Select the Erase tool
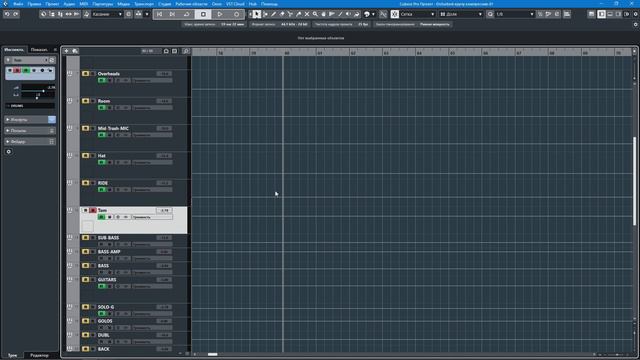The width and height of the screenshot is (640, 360). pos(282,14)
